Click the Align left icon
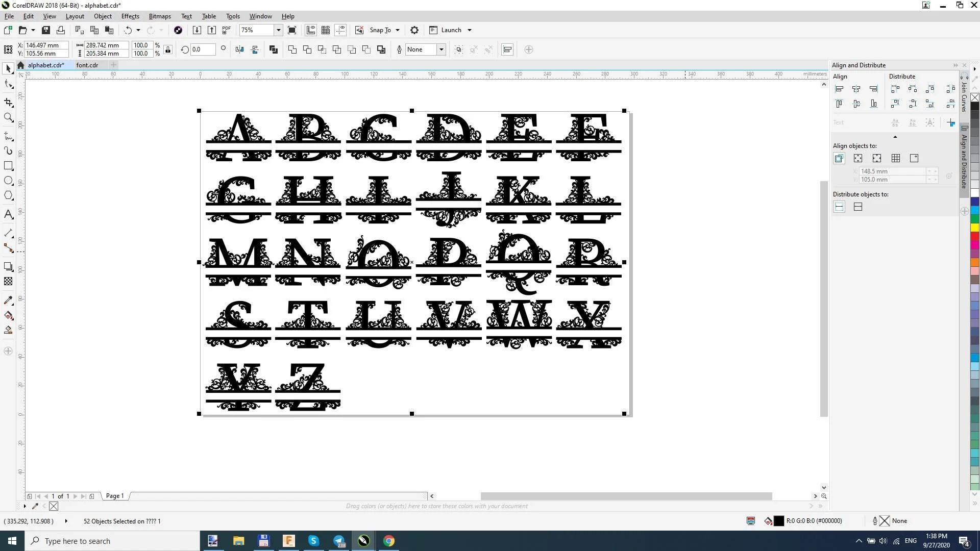 (839, 89)
